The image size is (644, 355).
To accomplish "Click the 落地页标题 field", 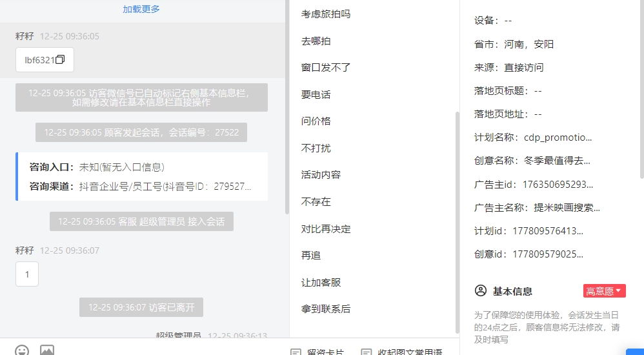I will [x=508, y=90].
